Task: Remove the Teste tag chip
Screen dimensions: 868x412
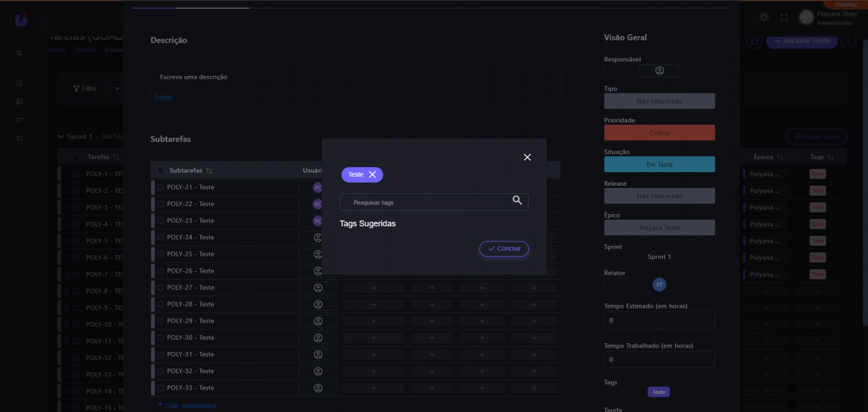Action: pyautogui.click(x=373, y=175)
